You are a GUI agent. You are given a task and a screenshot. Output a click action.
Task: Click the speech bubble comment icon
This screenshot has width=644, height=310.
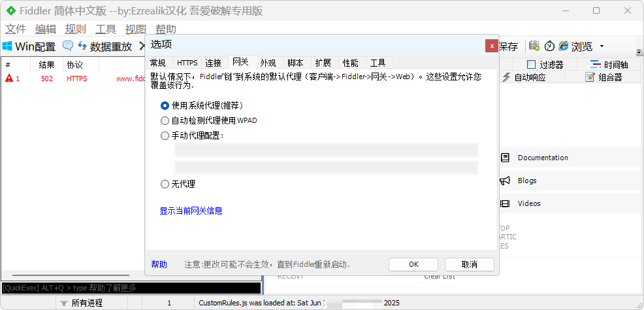coord(68,46)
